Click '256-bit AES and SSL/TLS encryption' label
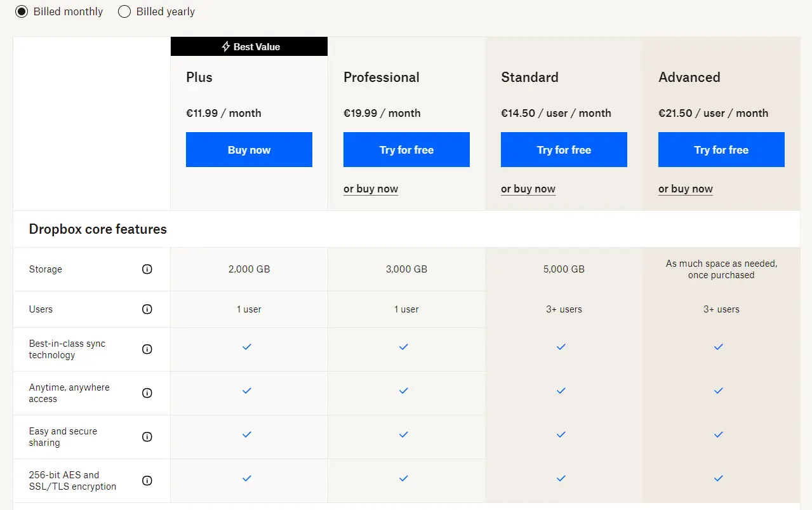This screenshot has width=812, height=510. (x=72, y=481)
